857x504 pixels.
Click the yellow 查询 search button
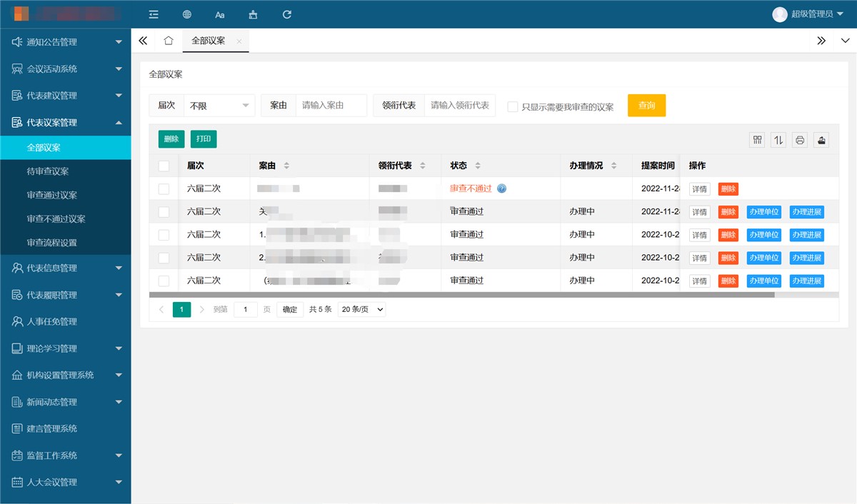coord(646,105)
